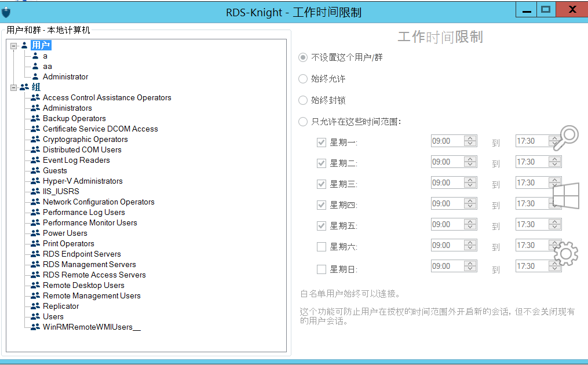Screen dimensions: 588x365
Task: Select the Certificate Service DCOM Access group
Action: pos(100,129)
